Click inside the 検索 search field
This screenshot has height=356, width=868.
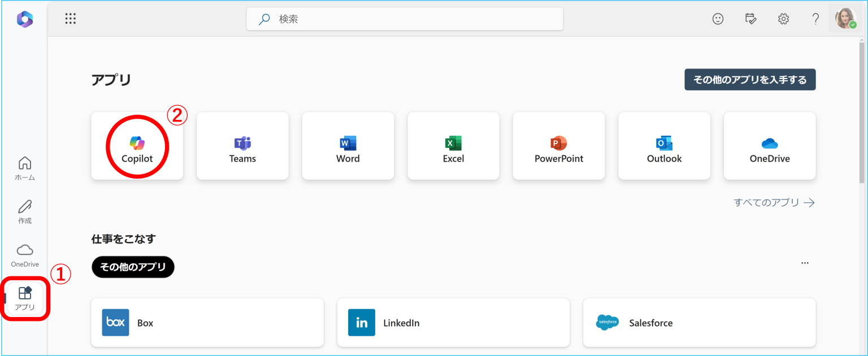click(404, 19)
